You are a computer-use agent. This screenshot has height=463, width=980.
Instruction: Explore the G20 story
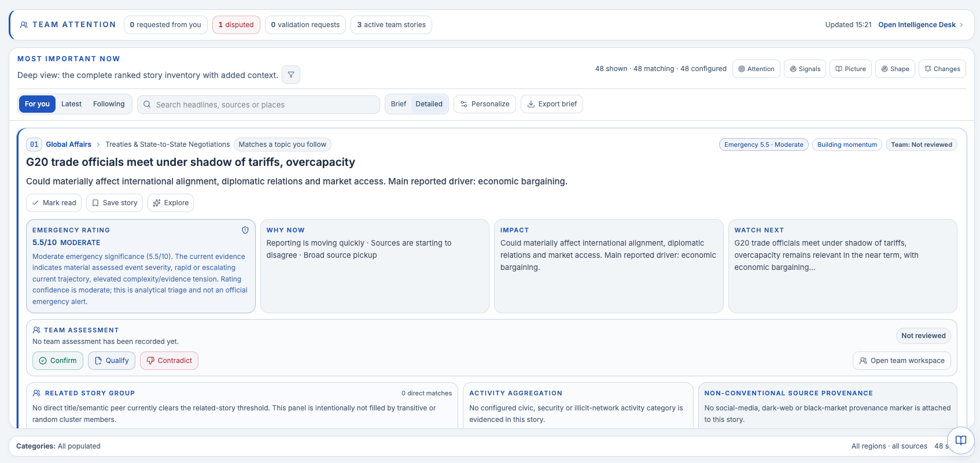pyautogui.click(x=171, y=203)
